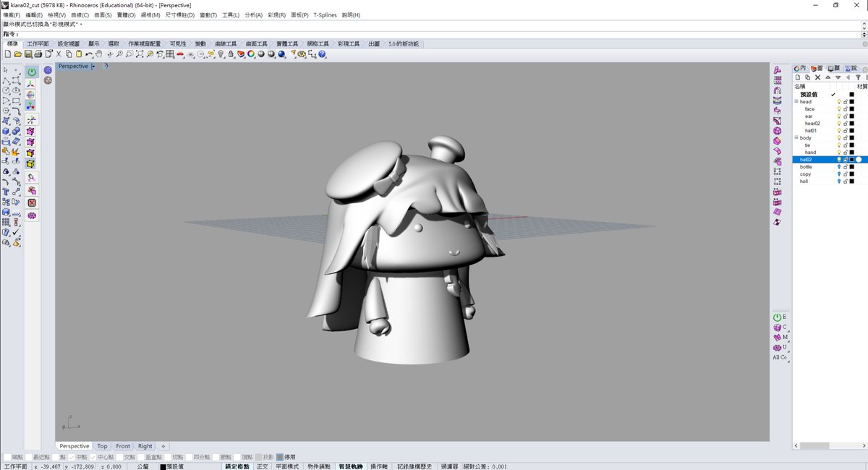Click the Zoom Extents icon
Viewport: 868px width, 470px height.
tap(140, 54)
